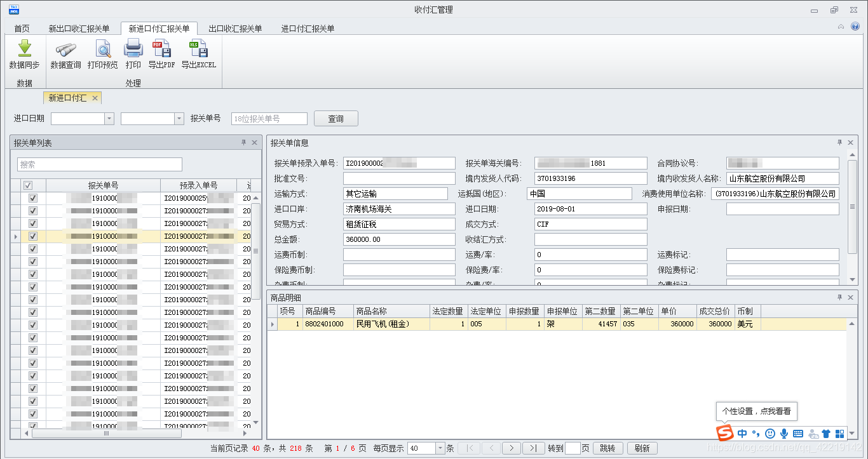The height and width of the screenshot is (459, 868).
Task: Switch to the 出口收汇报关单 tab
Action: point(235,29)
